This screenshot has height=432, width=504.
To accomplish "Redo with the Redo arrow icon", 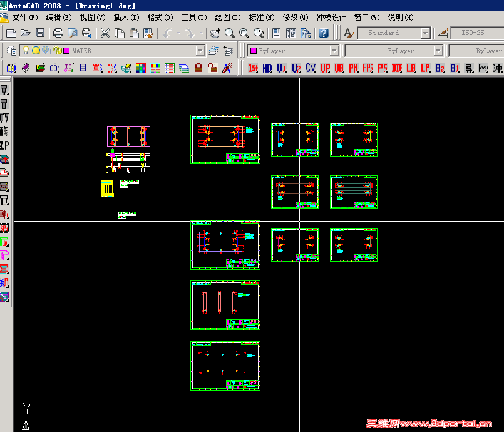I will (x=189, y=33).
